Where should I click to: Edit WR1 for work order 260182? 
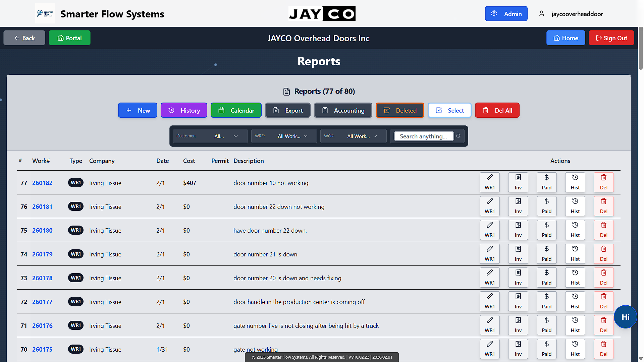489,182
